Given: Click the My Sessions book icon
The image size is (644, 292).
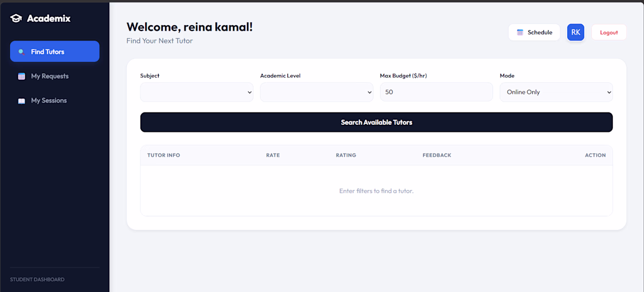Looking at the screenshot, I should [21, 100].
